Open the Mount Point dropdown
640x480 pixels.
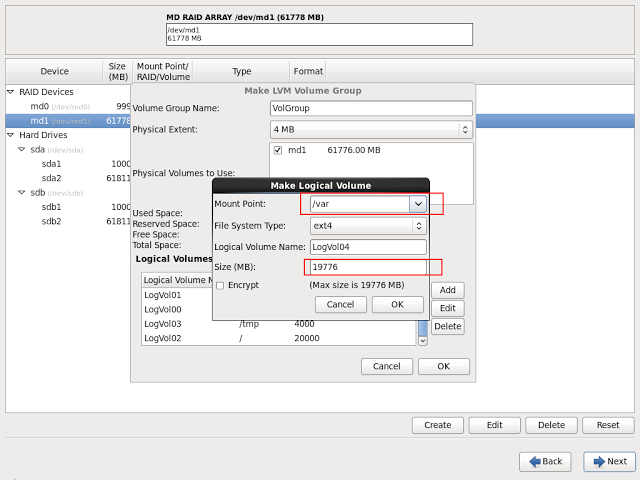click(419, 204)
